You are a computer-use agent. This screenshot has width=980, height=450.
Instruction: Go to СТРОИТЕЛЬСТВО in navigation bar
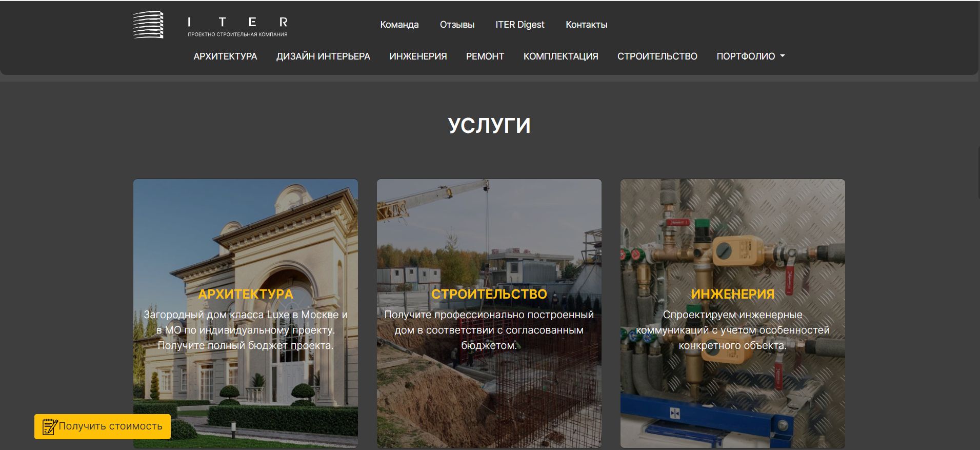pyautogui.click(x=657, y=56)
